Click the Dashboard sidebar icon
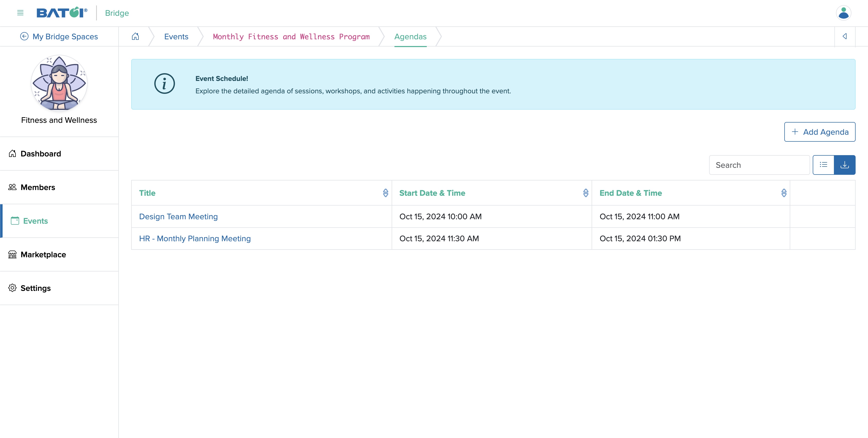 pos(12,153)
